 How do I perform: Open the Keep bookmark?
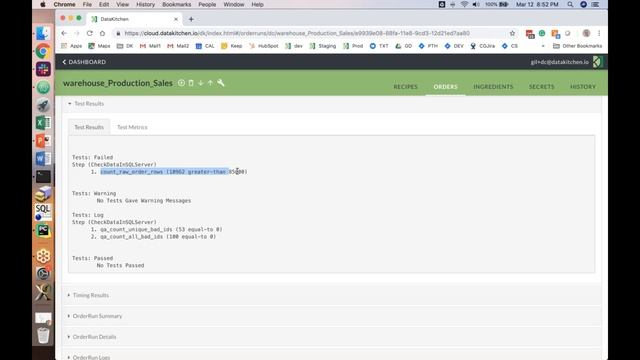[x=231, y=46]
